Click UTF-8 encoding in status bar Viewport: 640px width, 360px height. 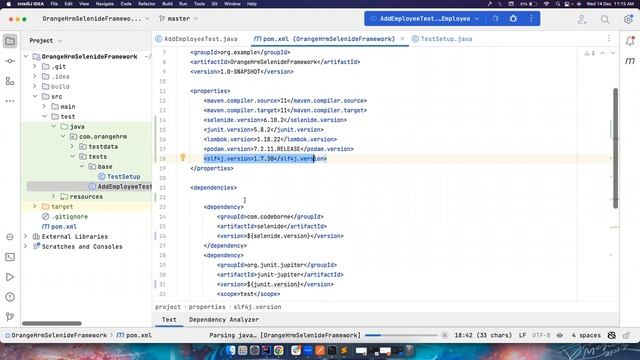[x=541, y=335]
